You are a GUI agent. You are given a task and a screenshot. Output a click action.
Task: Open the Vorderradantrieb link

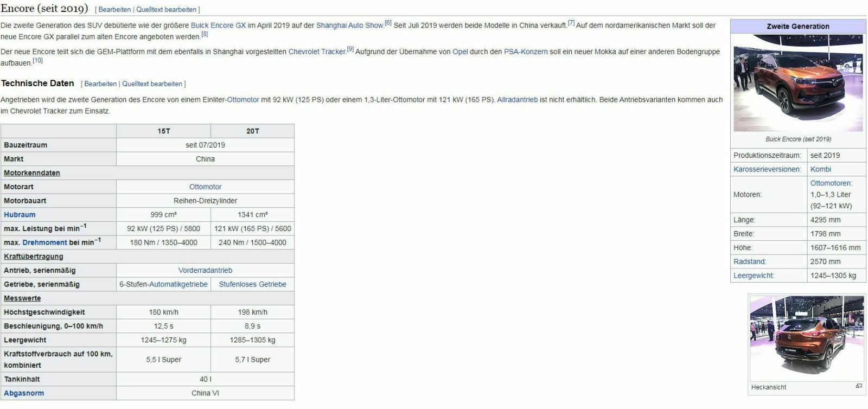[x=205, y=271]
